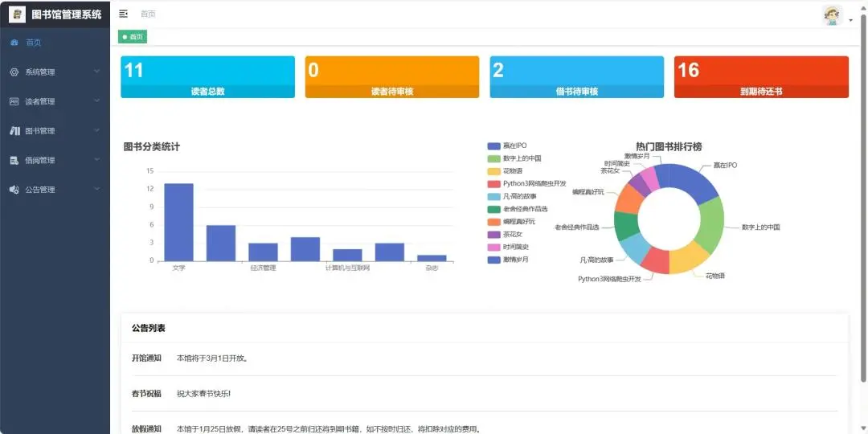Click the 读者管理 card icon
The width and height of the screenshot is (868, 434).
(14, 101)
